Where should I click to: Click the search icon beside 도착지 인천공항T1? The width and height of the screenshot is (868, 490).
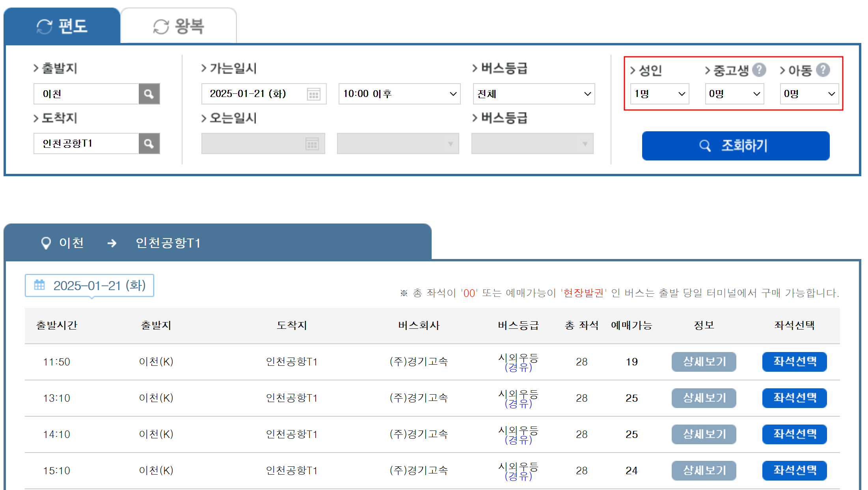tap(149, 143)
